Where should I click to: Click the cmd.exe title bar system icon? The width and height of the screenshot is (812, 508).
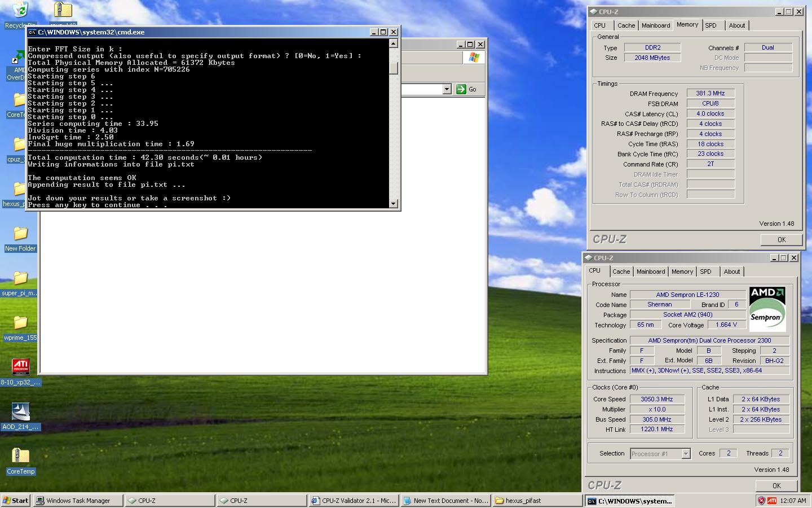pos(33,32)
